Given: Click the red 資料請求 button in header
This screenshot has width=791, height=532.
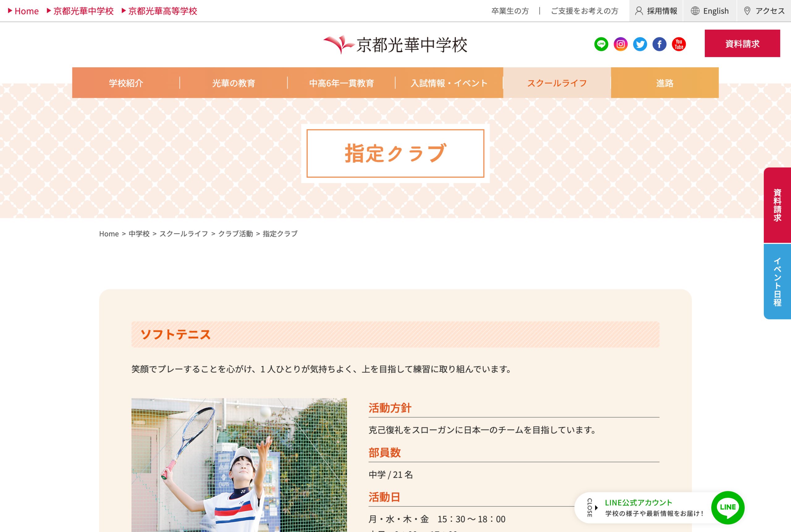Looking at the screenshot, I should point(742,44).
